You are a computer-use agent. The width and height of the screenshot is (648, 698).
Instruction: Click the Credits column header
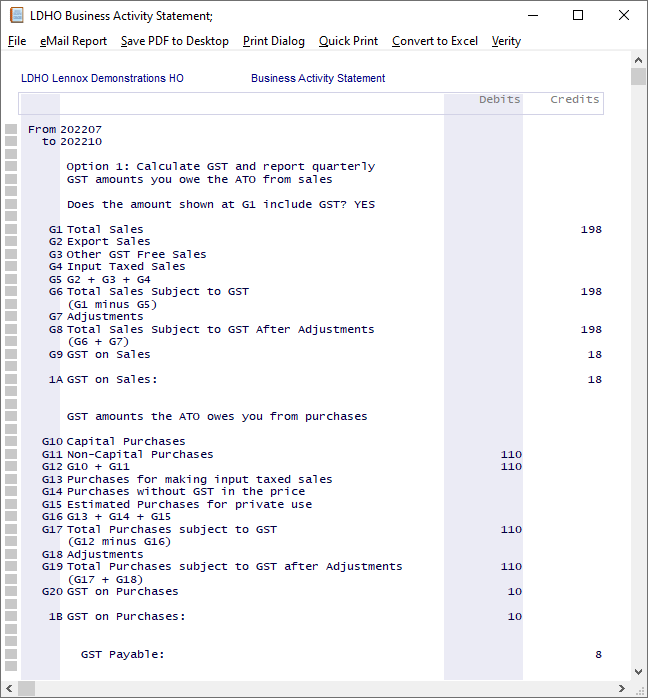tap(575, 99)
